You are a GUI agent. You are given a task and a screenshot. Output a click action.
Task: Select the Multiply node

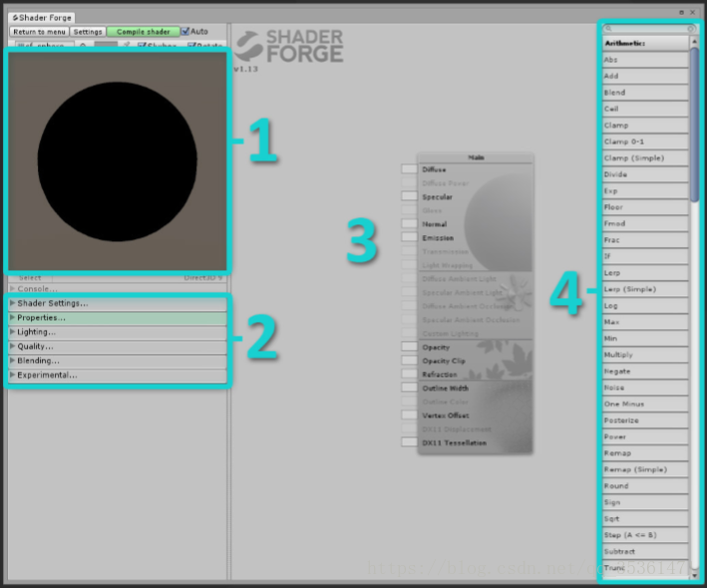[x=646, y=355]
